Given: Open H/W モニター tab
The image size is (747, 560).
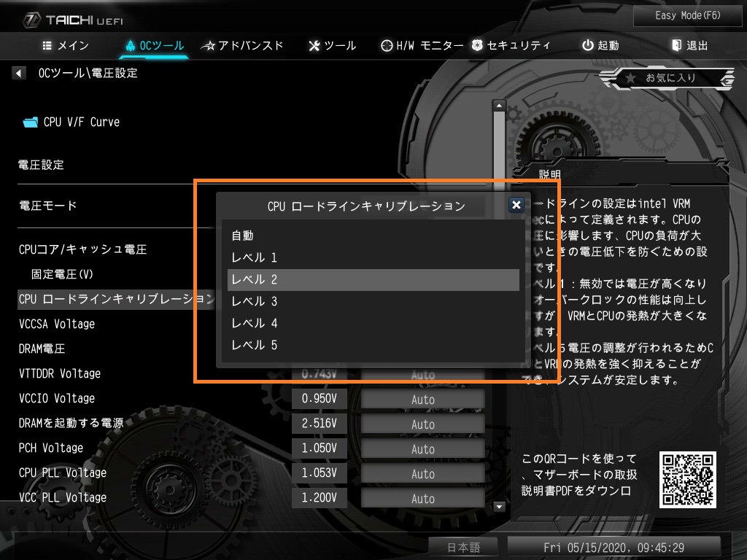Looking at the screenshot, I should (422, 46).
